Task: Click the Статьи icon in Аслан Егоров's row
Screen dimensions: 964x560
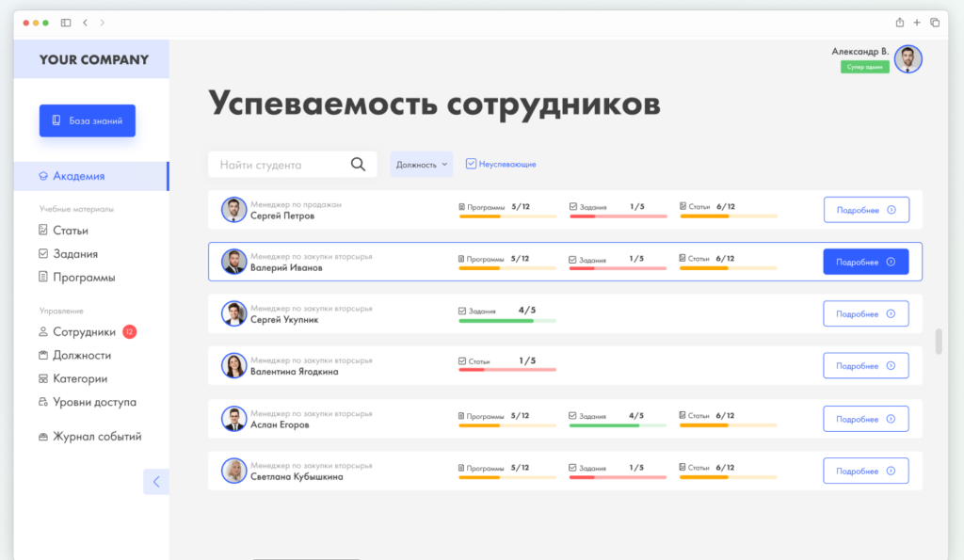Action: (683, 416)
